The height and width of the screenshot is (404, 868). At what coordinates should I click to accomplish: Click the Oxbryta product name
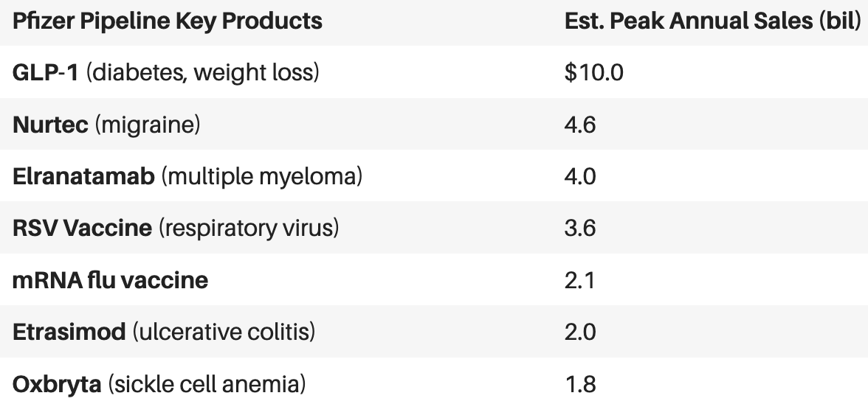57,384
